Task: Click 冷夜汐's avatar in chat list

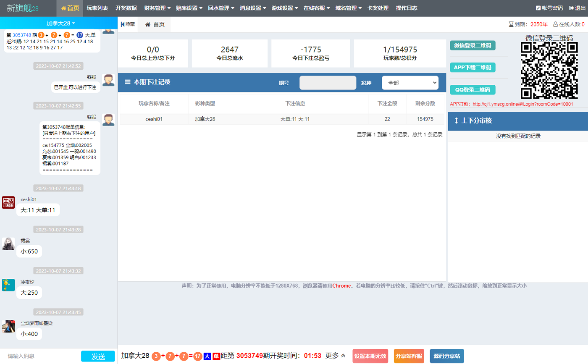Action: coord(8,285)
